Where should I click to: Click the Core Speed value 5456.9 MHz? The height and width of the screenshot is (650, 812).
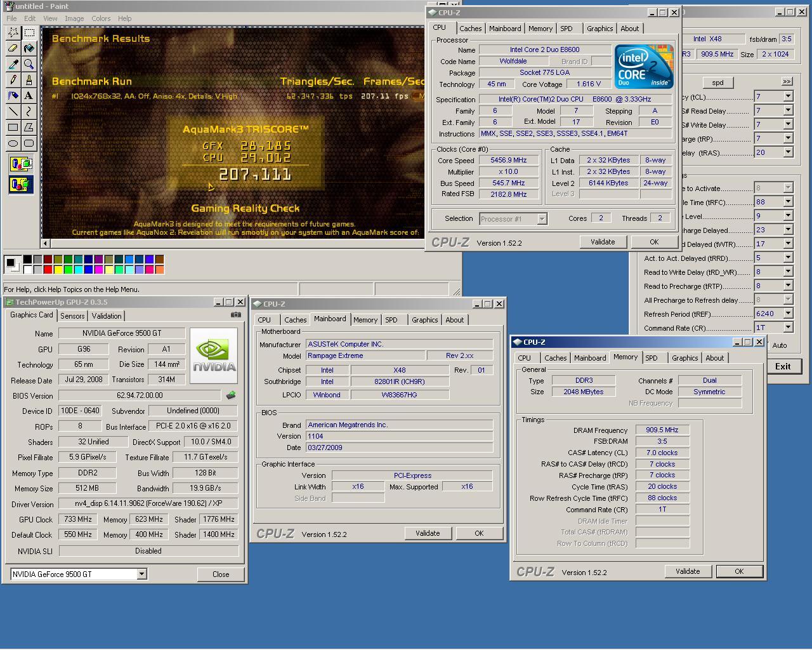[509, 161]
